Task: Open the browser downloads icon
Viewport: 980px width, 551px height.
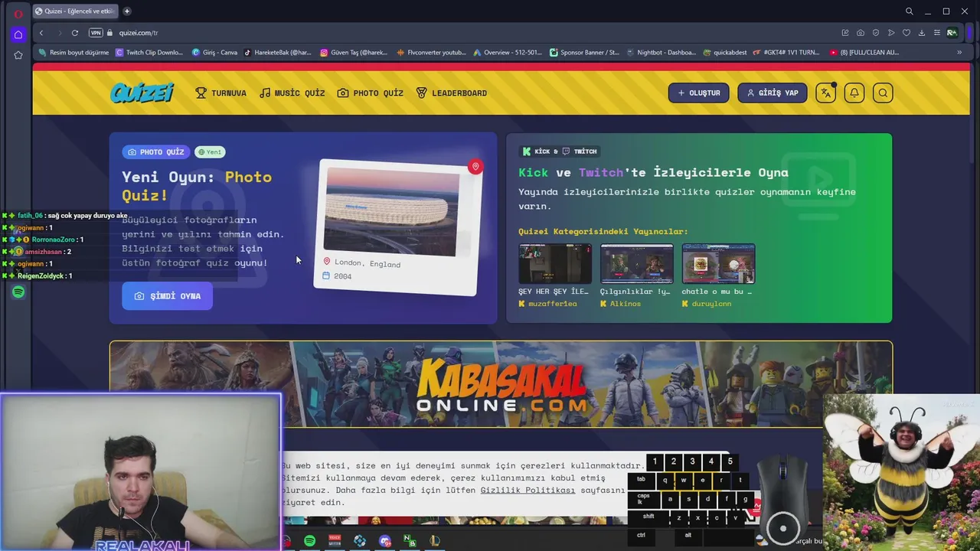Action: [922, 33]
